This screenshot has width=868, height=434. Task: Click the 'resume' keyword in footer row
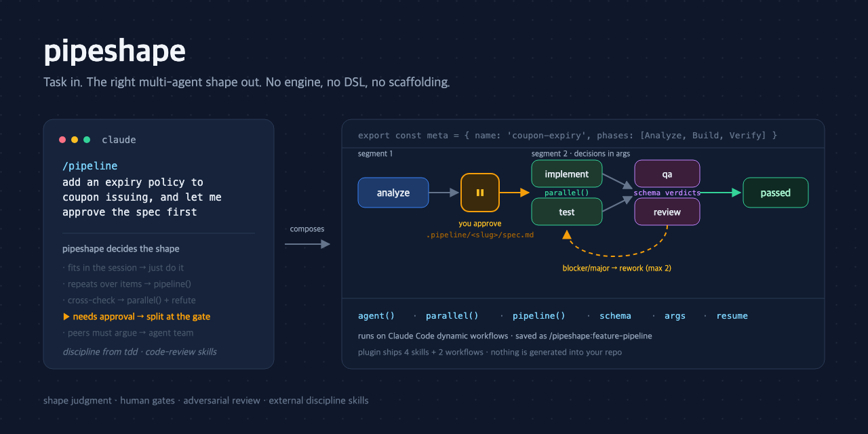click(732, 316)
